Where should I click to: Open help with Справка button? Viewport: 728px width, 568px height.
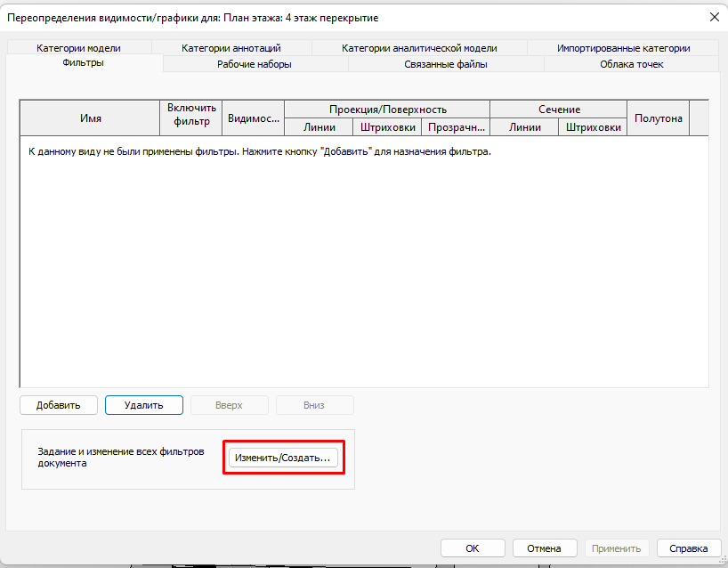(688, 548)
